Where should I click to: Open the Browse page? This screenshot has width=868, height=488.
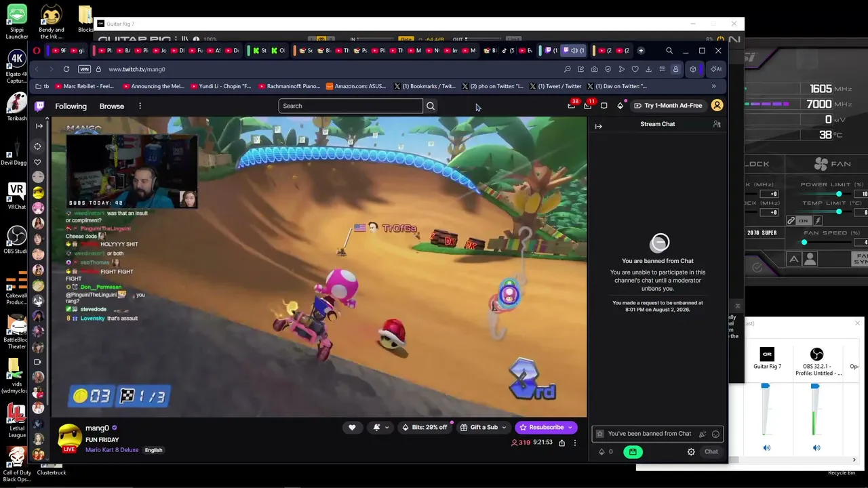pyautogui.click(x=112, y=106)
